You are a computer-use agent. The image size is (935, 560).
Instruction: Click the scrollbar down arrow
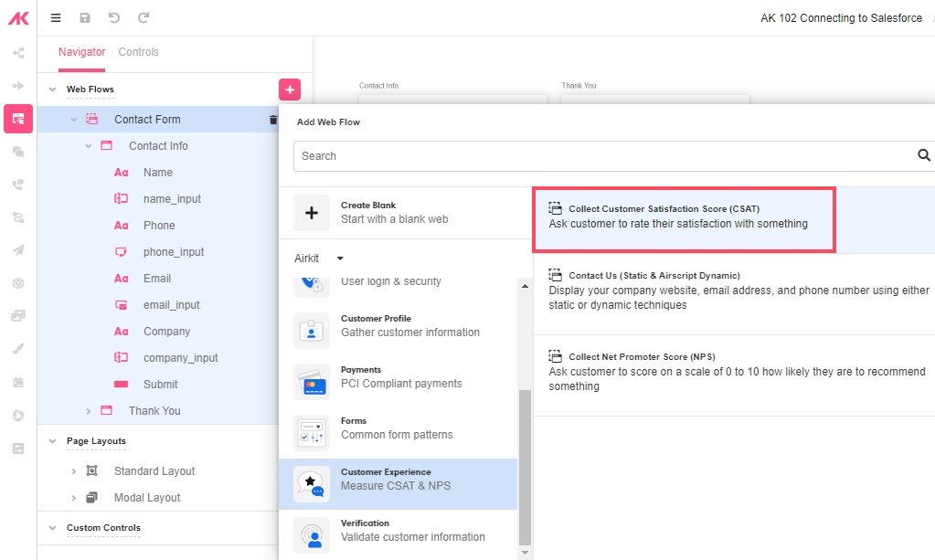525,553
